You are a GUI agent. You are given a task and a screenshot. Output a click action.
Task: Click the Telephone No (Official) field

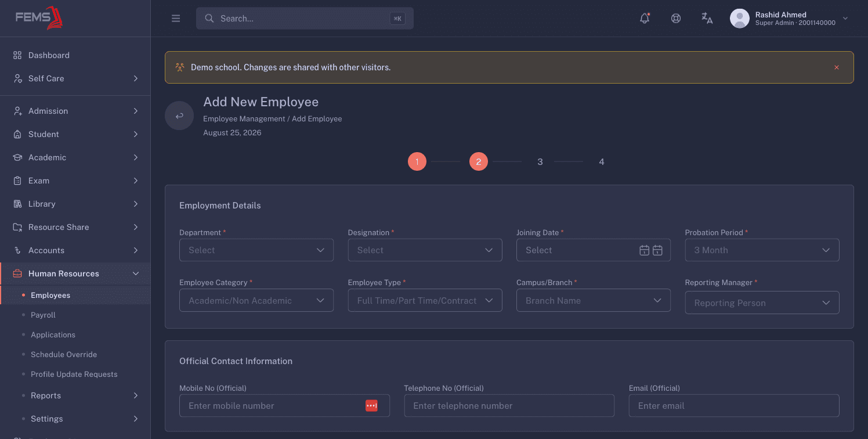click(509, 406)
